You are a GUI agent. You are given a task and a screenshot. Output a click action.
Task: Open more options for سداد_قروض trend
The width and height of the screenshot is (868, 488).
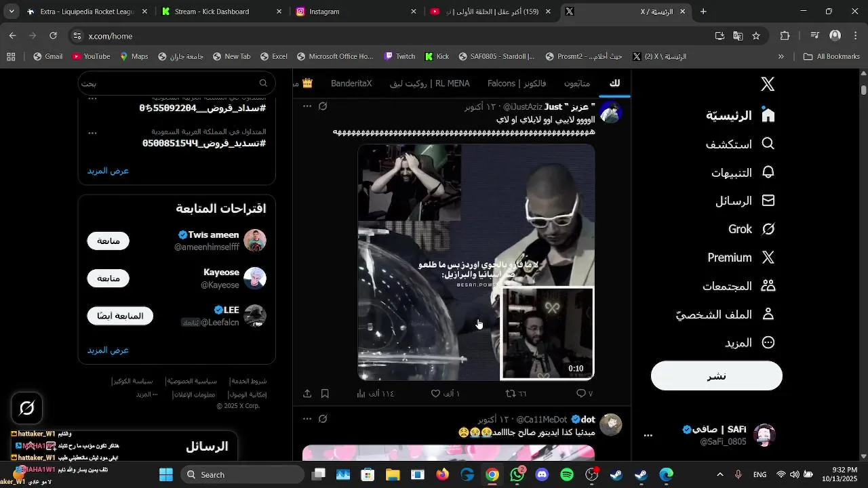[93, 99]
